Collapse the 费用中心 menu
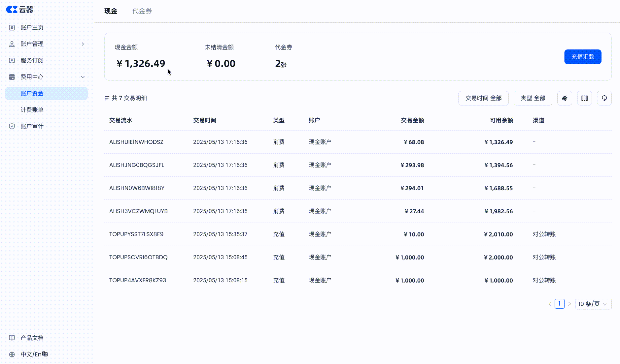 [46, 77]
